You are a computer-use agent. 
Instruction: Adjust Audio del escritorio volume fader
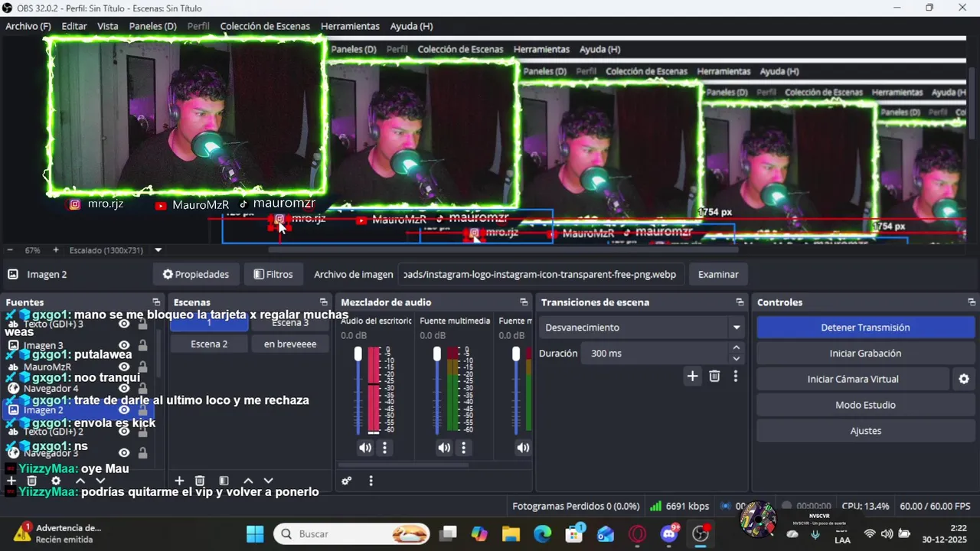coord(358,354)
